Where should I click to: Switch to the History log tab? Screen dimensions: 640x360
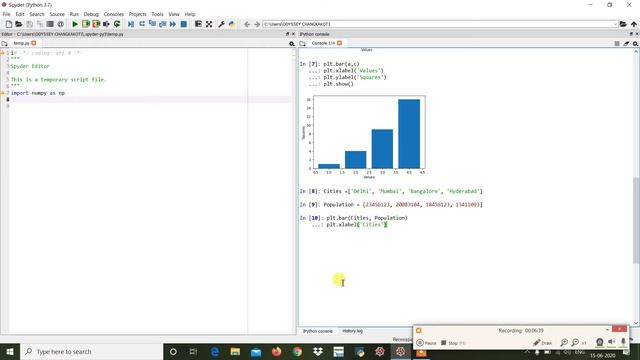pos(352,331)
